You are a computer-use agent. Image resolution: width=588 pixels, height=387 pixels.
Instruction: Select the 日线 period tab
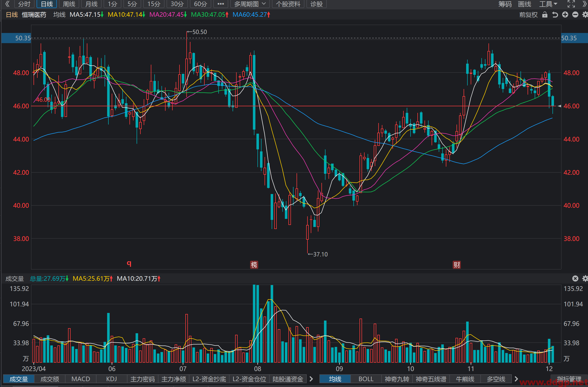47,4
